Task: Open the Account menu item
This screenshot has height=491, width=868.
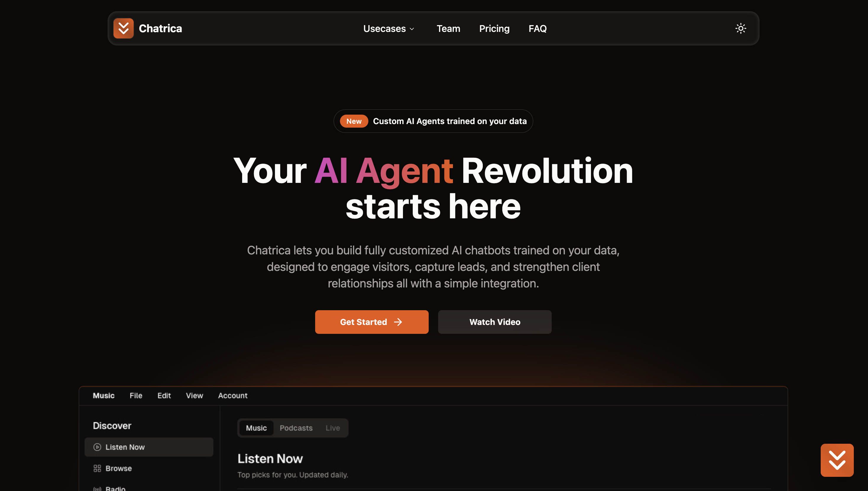Action: (233, 395)
